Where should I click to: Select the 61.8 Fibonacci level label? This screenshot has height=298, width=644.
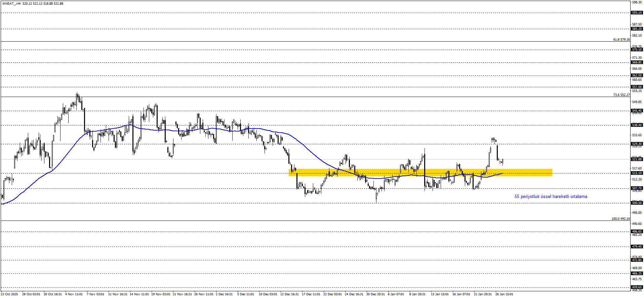(621, 40)
